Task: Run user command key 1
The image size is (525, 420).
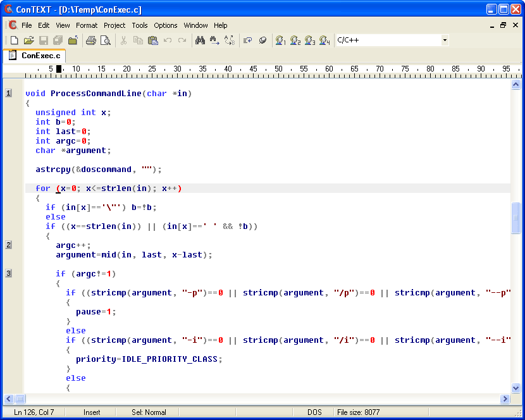Action: point(280,40)
